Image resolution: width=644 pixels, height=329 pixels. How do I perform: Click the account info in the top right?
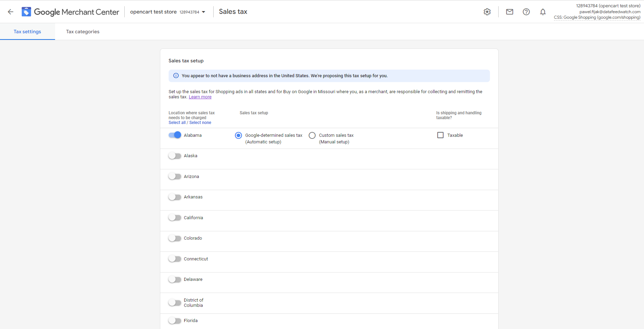click(597, 12)
